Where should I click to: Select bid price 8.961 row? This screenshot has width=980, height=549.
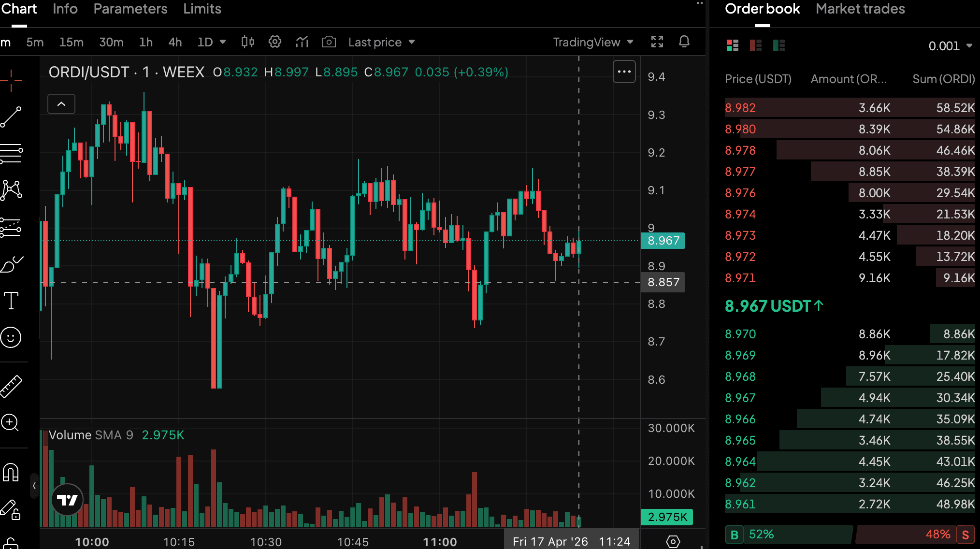point(850,504)
